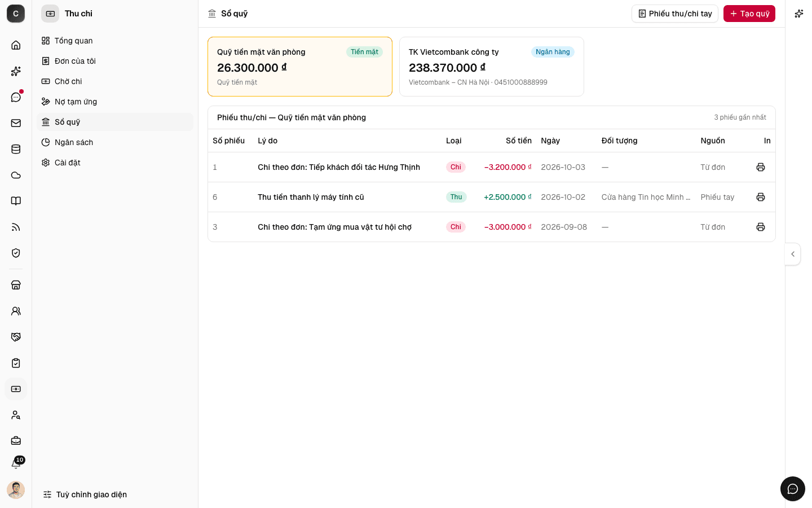Select the TK Vietcombank công ty card
The width and height of the screenshot is (812, 508).
[492, 67]
